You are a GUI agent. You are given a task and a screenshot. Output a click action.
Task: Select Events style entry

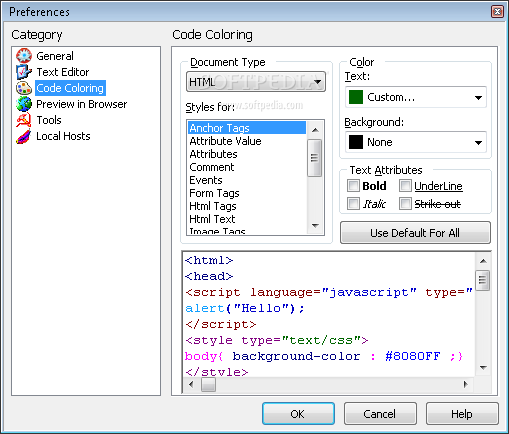click(247, 180)
